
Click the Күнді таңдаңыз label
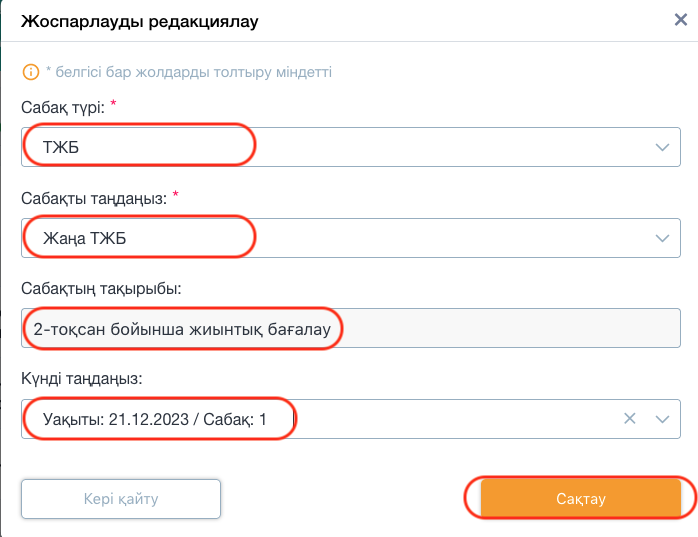coord(82,378)
